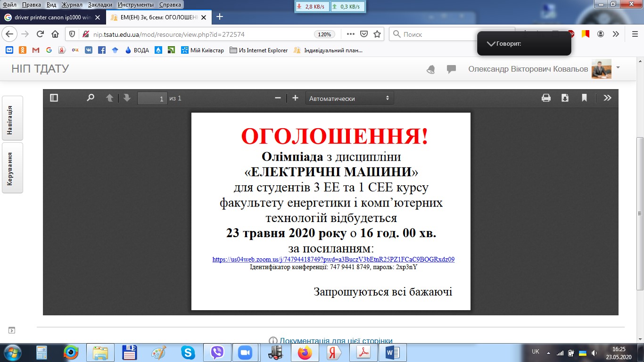Click the PDF page number field

pos(152,99)
